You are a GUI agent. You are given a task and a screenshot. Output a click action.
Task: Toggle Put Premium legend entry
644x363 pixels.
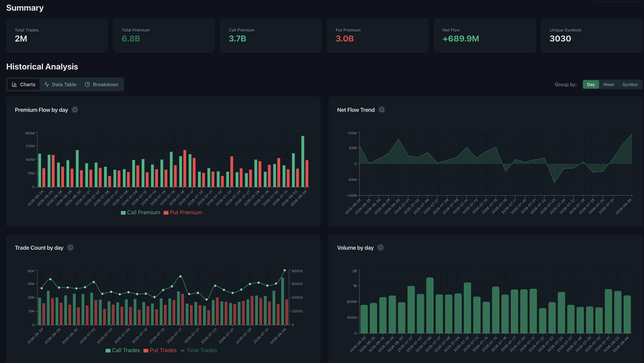(183, 212)
